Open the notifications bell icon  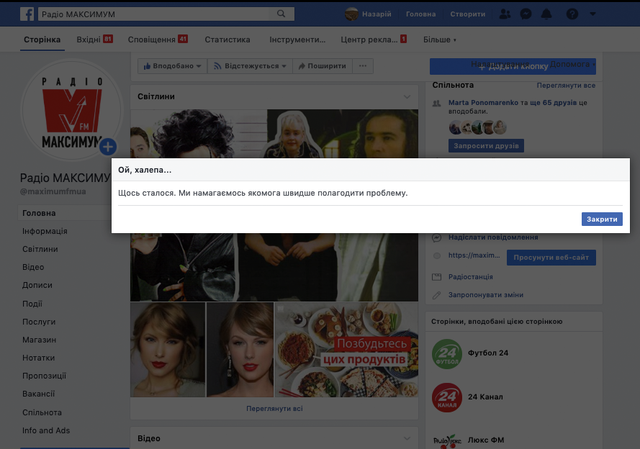(x=547, y=14)
